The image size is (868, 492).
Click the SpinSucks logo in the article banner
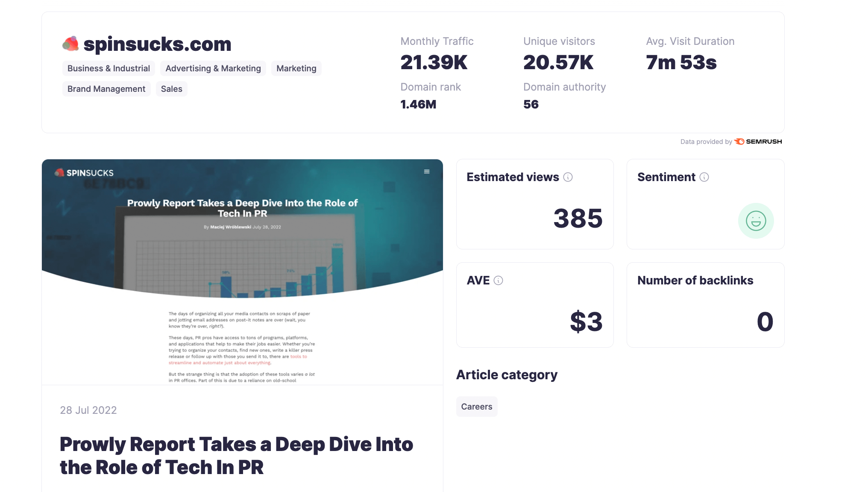tap(84, 173)
